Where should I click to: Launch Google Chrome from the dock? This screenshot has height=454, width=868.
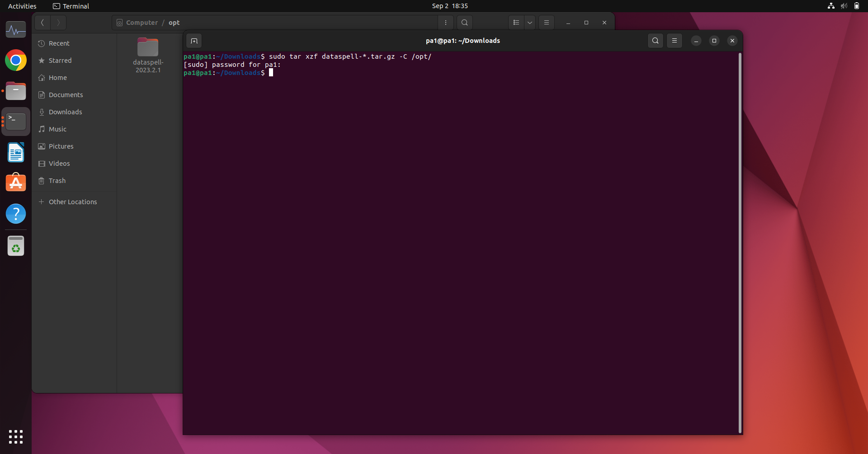coord(16,60)
